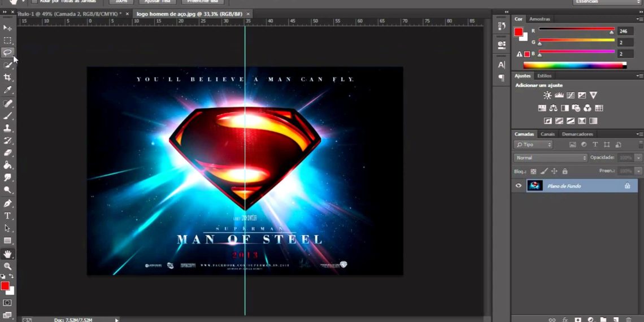Select the Hand tool

[7, 254]
